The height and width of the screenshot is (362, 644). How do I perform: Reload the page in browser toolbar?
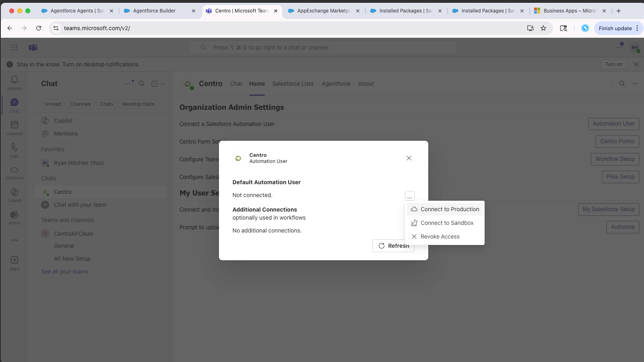pyautogui.click(x=39, y=28)
